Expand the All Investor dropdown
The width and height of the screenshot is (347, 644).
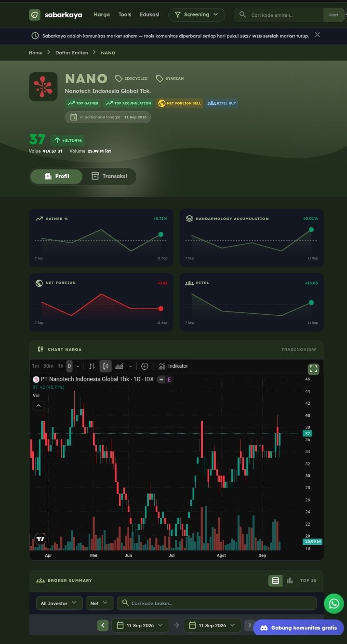tap(59, 603)
